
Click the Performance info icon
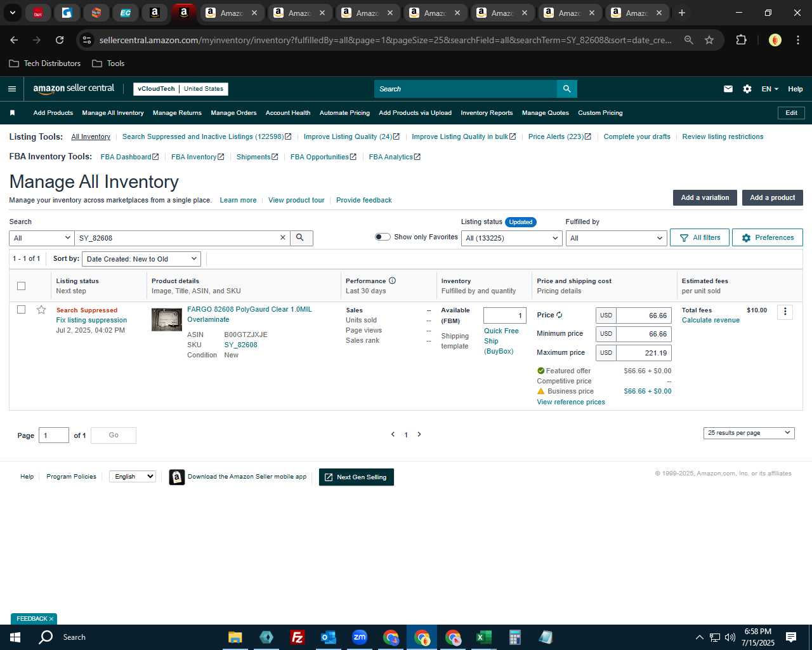pos(392,281)
